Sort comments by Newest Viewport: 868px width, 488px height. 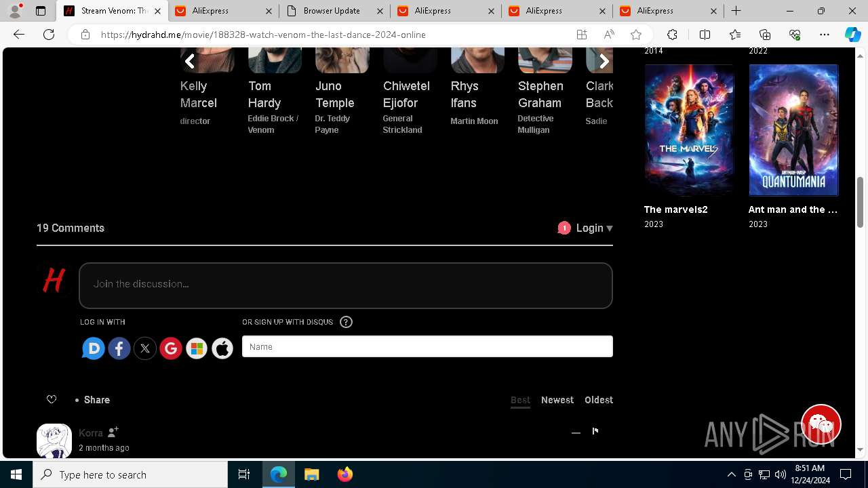tap(557, 400)
